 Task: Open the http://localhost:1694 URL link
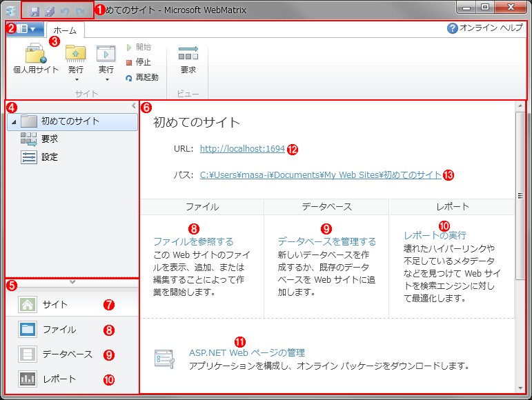click(x=242, y=148)
